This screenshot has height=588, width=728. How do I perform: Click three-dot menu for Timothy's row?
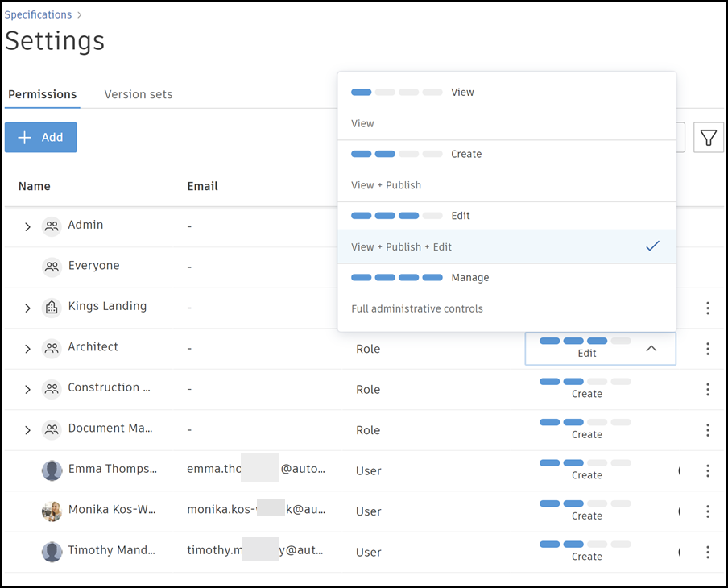708,552
